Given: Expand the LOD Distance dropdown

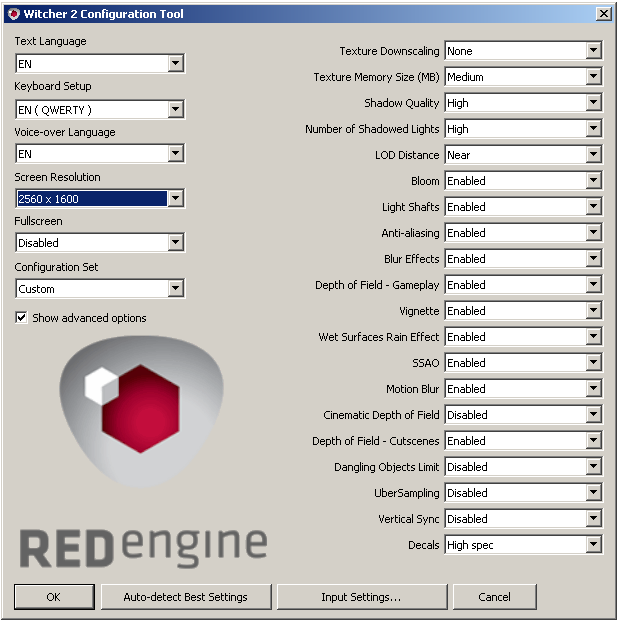Looking at the screenshot, I should (x=523, y=155).
